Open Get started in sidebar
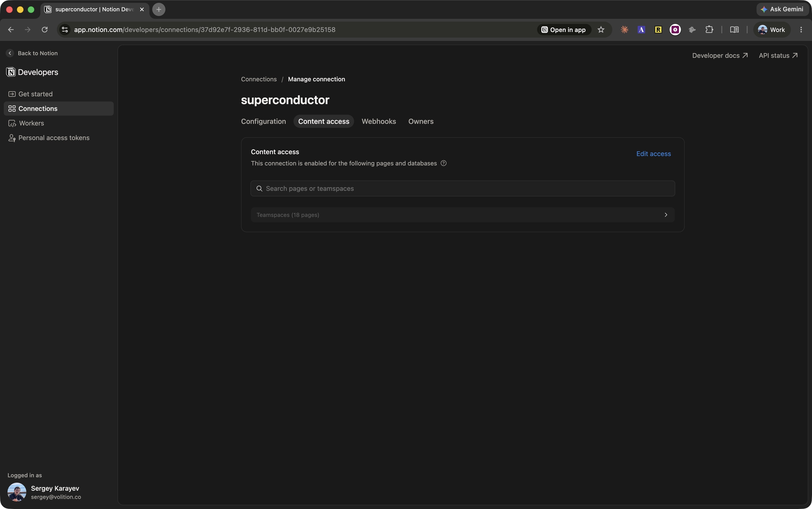Image resolution: width=812 pixels, height=509 pixels. click(59, 94)
